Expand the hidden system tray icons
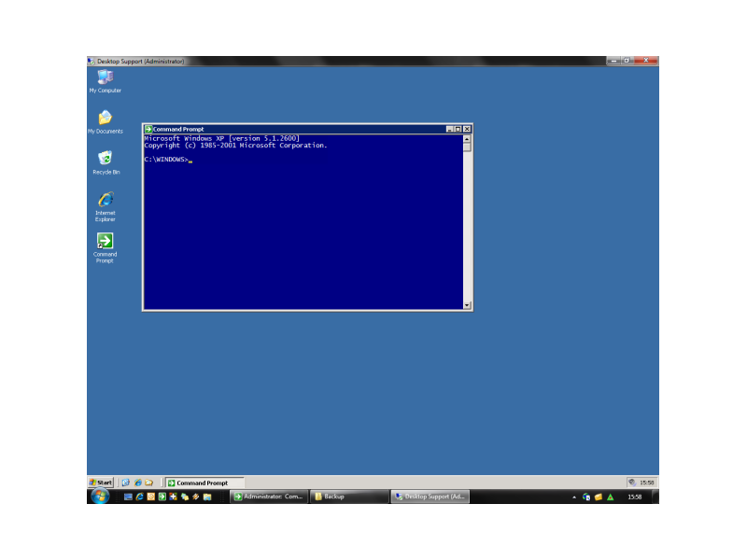The height and width of the screenshot is (560, 747). coord(574,497)
